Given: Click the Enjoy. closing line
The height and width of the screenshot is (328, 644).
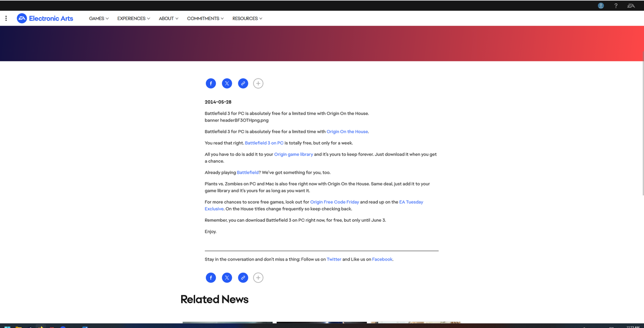Looking at the screenshot, I should point(210,232).
